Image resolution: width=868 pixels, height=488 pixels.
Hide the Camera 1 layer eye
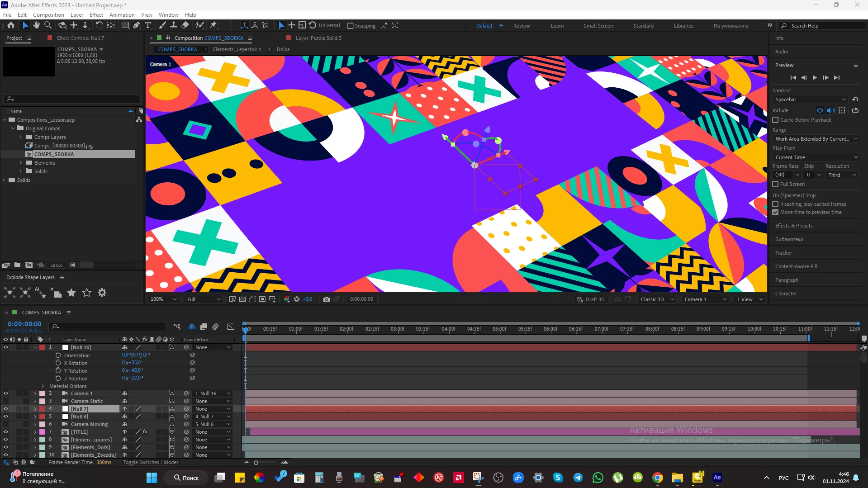click(x=6, y=393)
